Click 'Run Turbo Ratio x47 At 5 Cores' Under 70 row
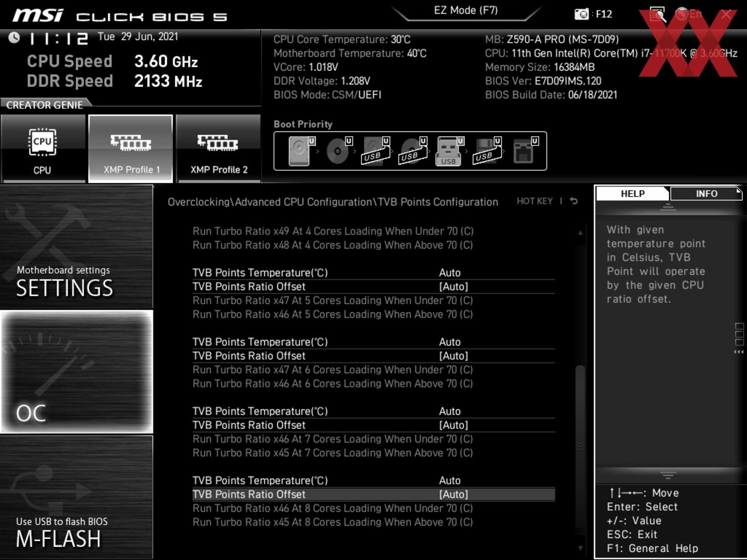The width and height of the screenshot is (747, 560). [x=333, y=300]
